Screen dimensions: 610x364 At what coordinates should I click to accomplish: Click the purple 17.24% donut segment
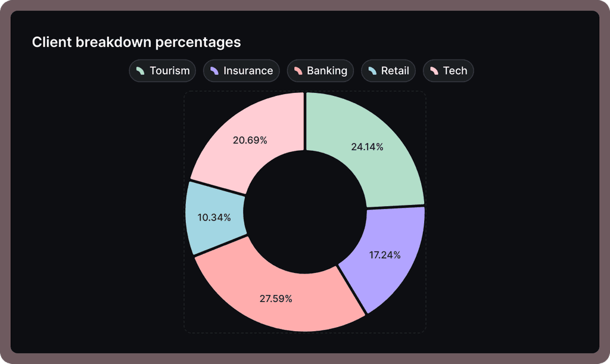[x=385, y=255]
